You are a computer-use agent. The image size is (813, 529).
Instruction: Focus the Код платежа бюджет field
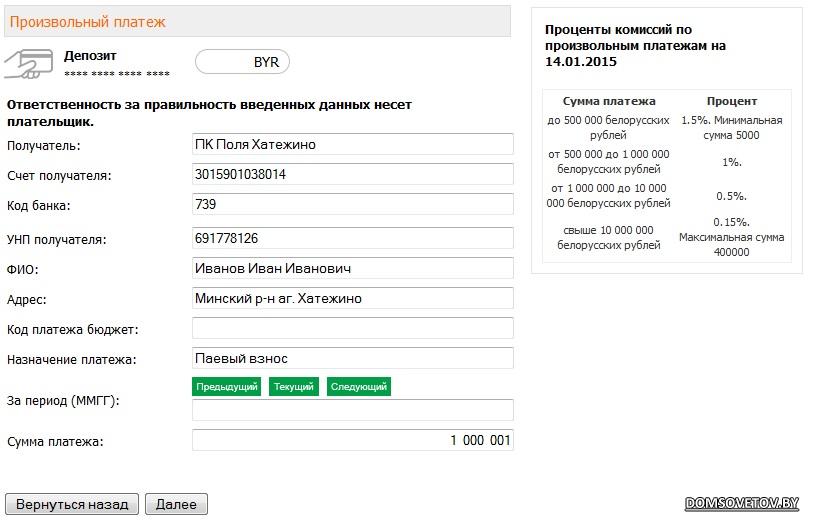point(352,328)
